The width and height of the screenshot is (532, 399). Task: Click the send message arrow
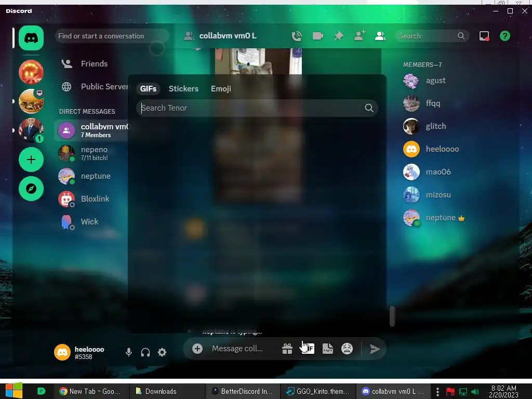[x=375, y=349]
